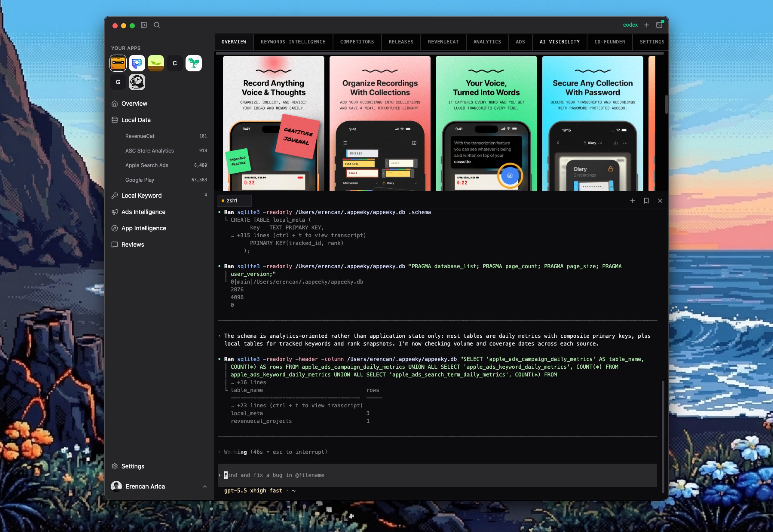The image size is (773, 532).
Task: Select the orange cassette app icon
Action: point(118,63)
